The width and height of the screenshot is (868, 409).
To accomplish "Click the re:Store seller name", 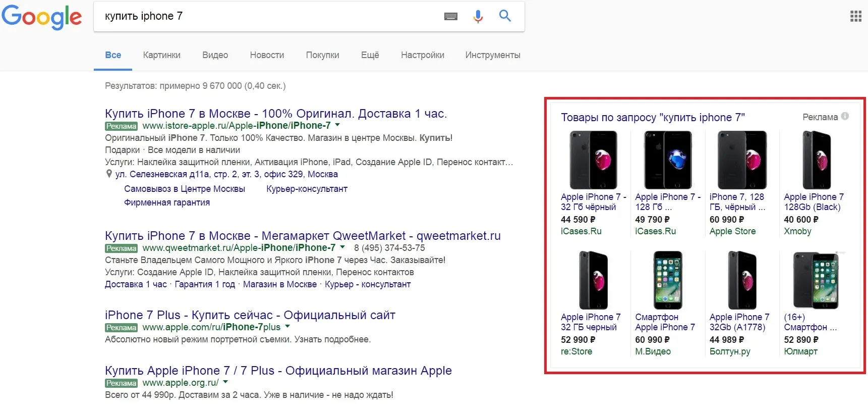I will (576, 351).
